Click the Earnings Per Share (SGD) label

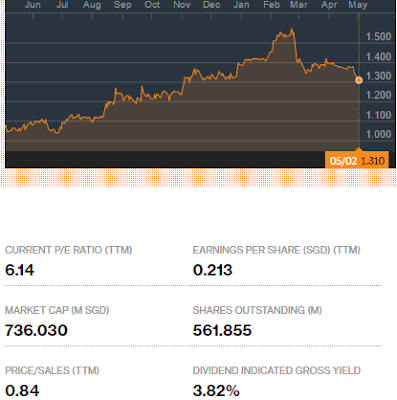[x=276, y=250]
